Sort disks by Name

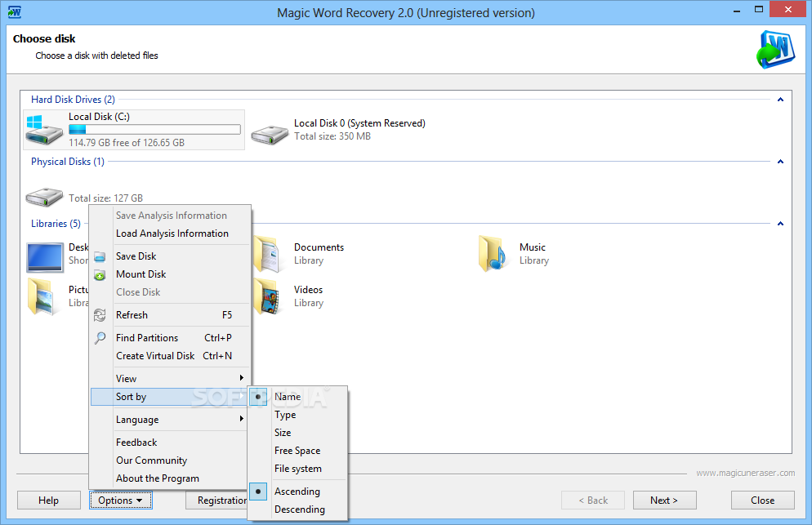[297, 397]
